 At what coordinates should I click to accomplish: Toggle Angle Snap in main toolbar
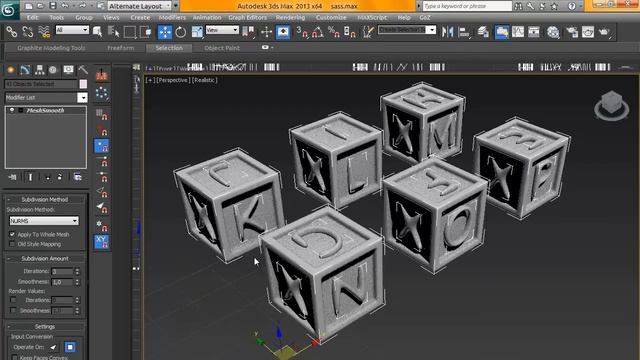pos(318,31)
